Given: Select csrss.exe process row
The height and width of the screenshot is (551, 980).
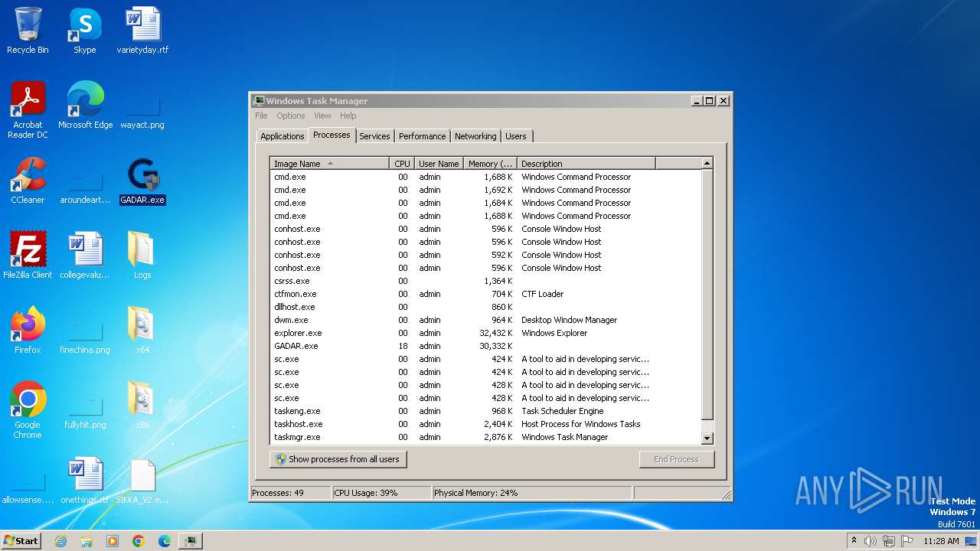Looking at the screenshot, I should point(485,281).
